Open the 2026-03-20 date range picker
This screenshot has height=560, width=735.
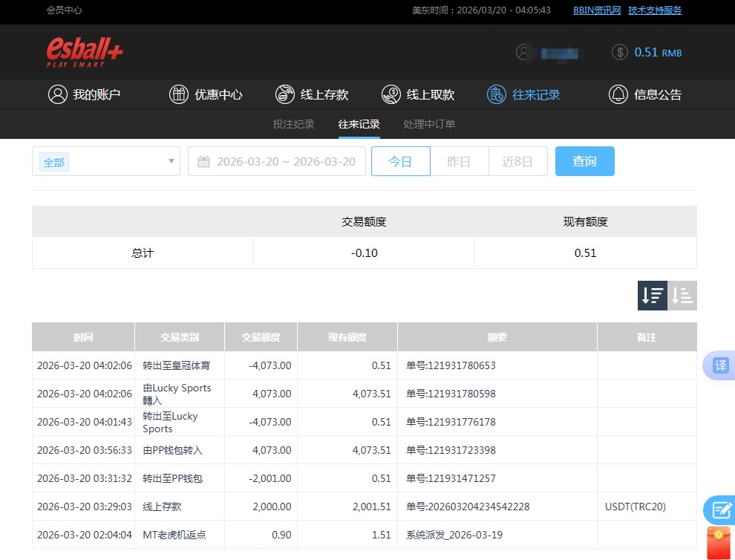[x=286, y=161]
